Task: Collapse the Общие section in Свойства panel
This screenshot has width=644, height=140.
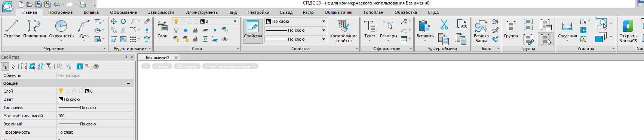Action: (128, 83)
